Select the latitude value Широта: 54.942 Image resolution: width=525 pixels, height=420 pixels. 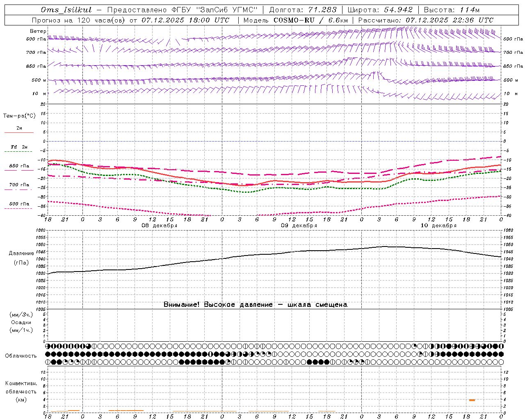(381, 10)
